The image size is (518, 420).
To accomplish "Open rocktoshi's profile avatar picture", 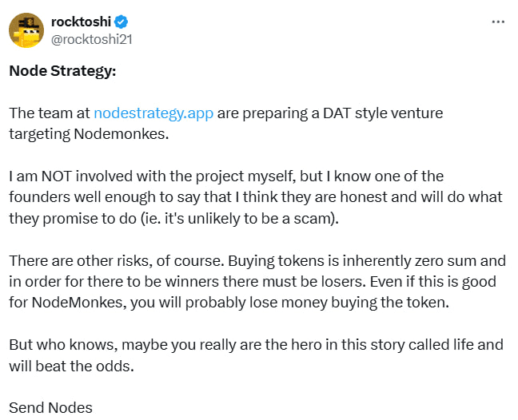I will [26, 30].
